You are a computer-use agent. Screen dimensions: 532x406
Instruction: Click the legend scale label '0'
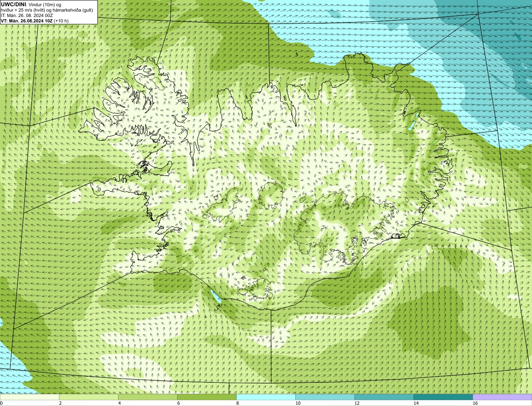click(x=1, y=403)
